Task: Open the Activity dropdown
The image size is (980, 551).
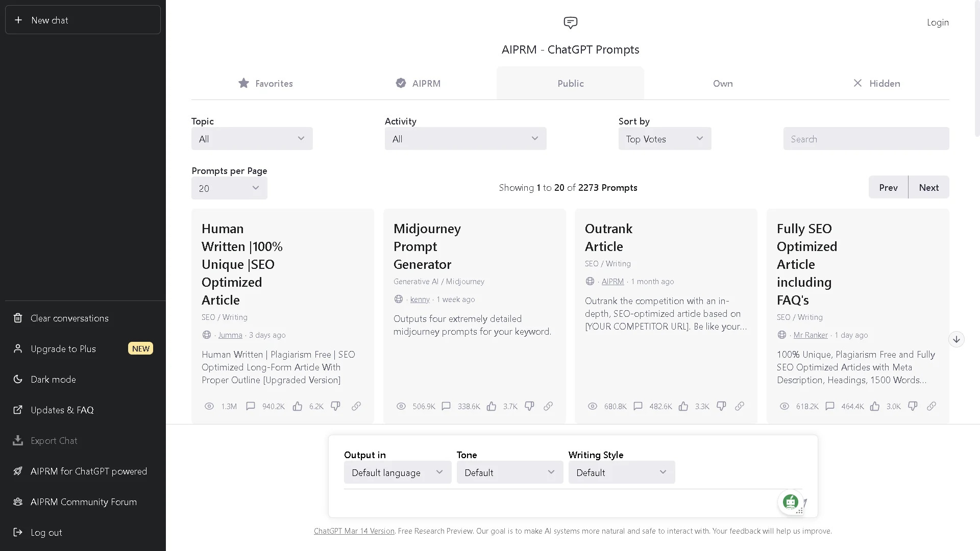Action: [465, 139]
